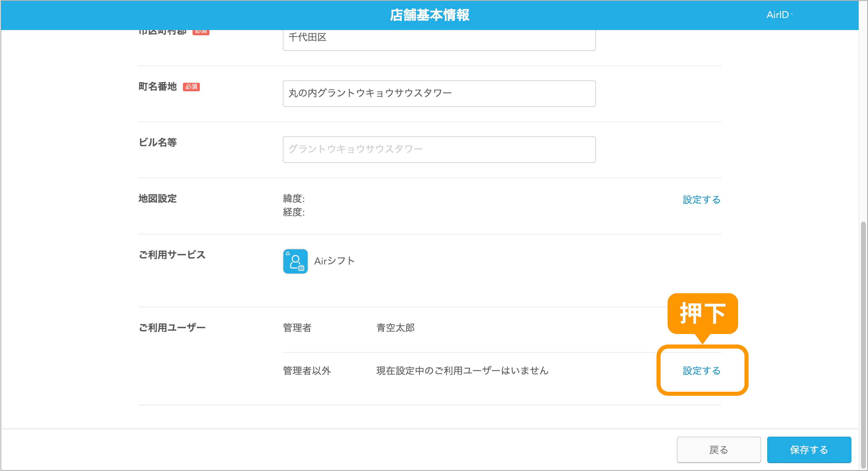Click the ビル名等 building name field
The height and width of the screenshot is (471, 868).
point(439,149)
